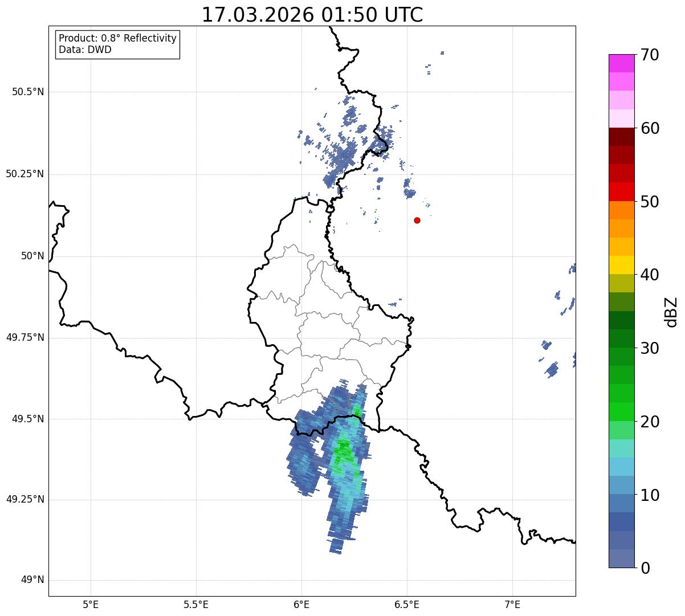Click the 5°E longitude label
Viewport: 685px width, 616px height.
pos(91,605)
